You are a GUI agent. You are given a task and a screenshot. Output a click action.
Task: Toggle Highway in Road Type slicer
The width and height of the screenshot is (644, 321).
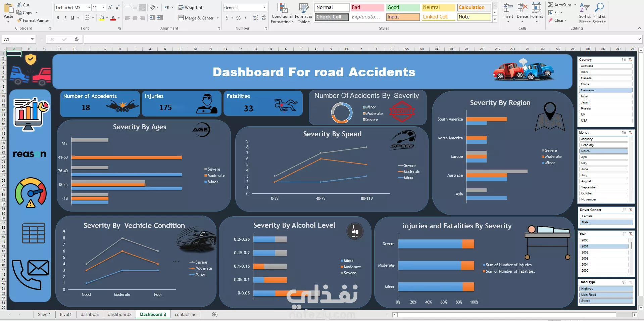point(606,289)
